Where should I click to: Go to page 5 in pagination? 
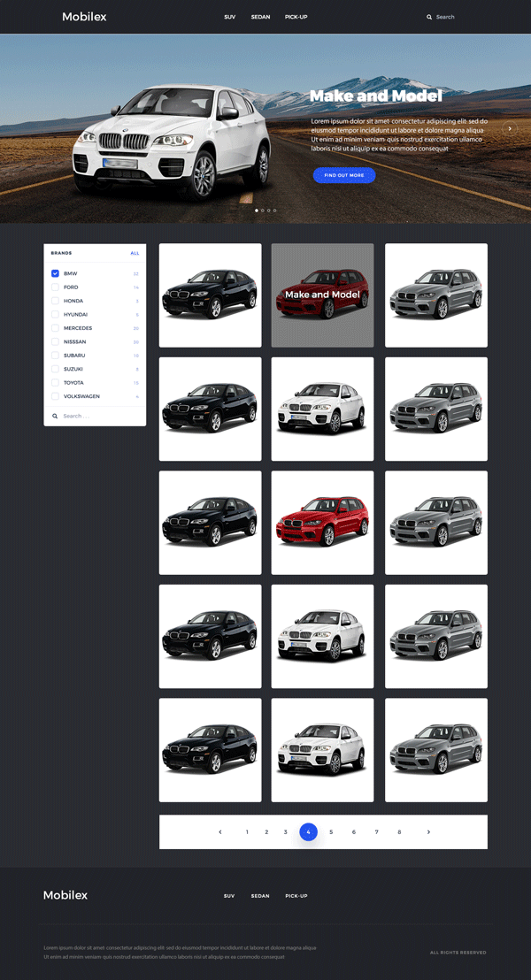pyautogui.click(x=331, y=832)
